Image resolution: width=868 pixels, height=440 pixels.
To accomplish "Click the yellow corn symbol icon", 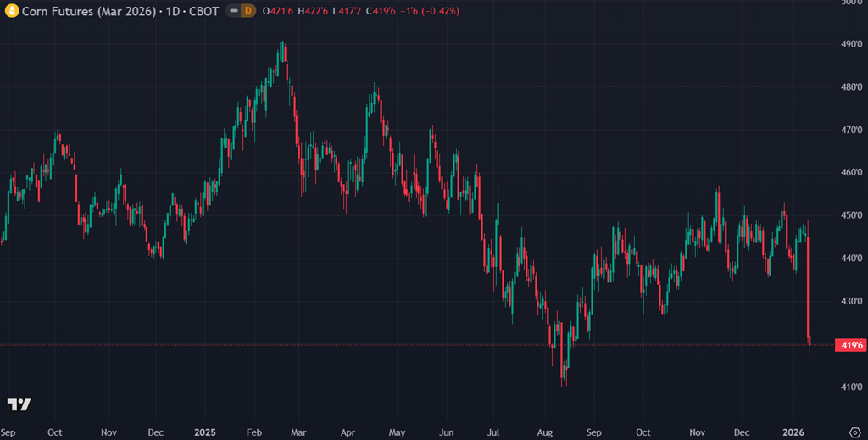I will click(11, 10).
